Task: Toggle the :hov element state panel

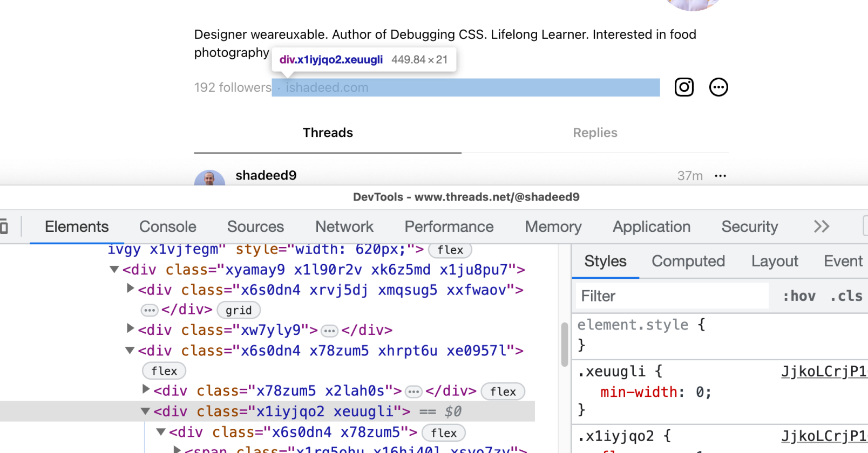Action: point(799,296)
